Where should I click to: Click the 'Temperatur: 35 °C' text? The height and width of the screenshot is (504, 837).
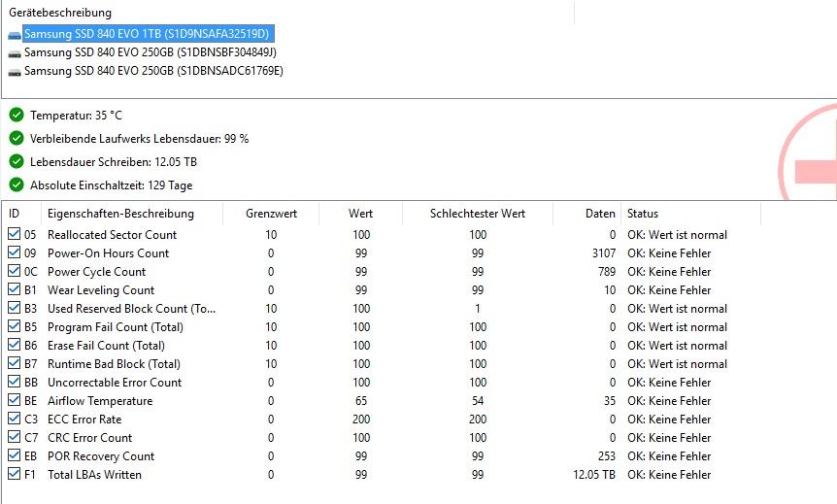[76, 116]
